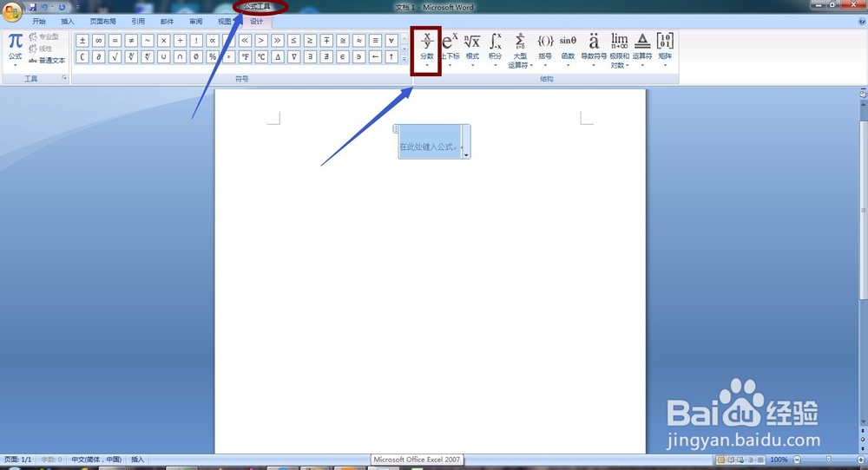The image size is (868, 470).
Task: Insert the union ∪ symbol
Action: pyautogui.click(x=164, y=56)
